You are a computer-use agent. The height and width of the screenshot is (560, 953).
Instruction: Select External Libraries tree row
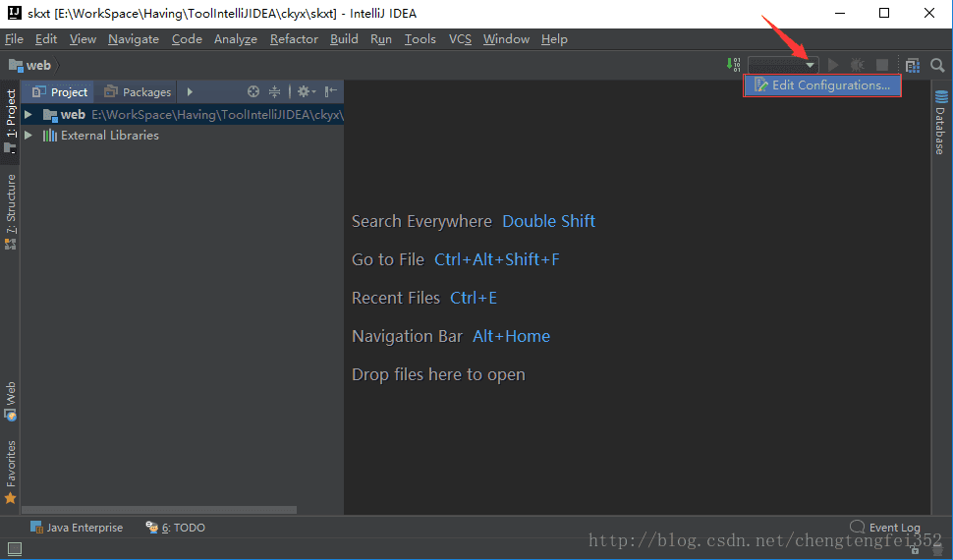(x=183, y=135)
